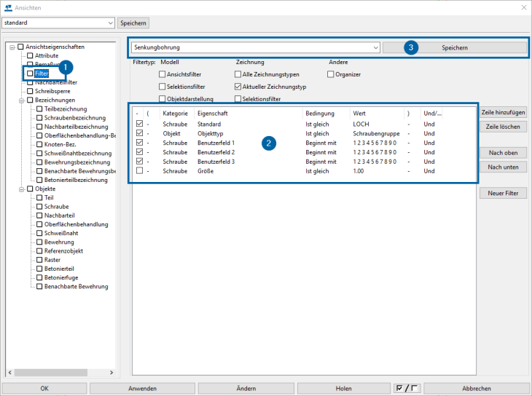The image size is (532, 396).
Task: Tick the Organizer checkbox
Action: click(332, 74)
